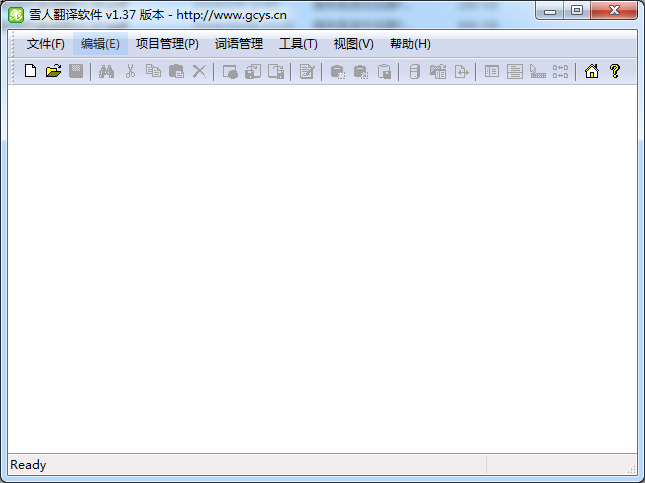Click the cylinder memory database icon

point(415,71)
